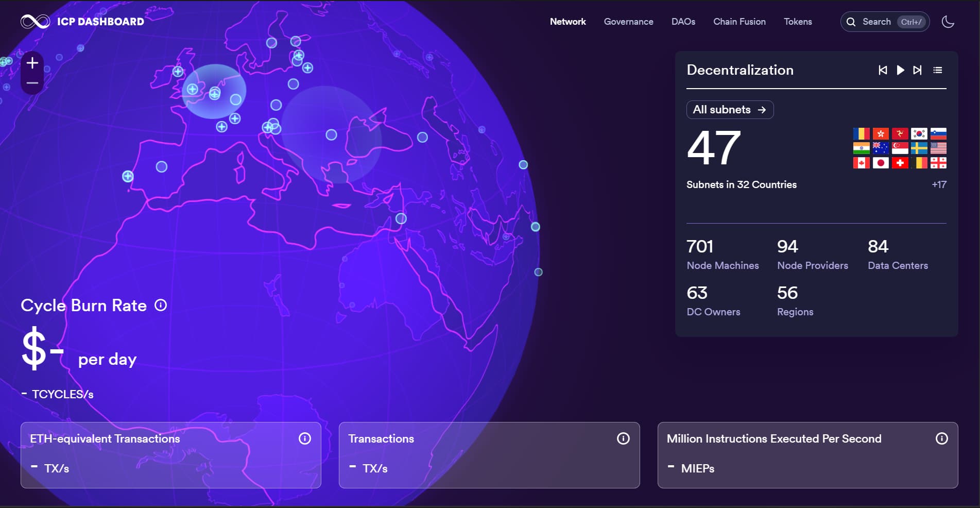Screen dimensions: 980x508
Task: Play the Decentralization slideshow
Action: click(x=900, y=70)
